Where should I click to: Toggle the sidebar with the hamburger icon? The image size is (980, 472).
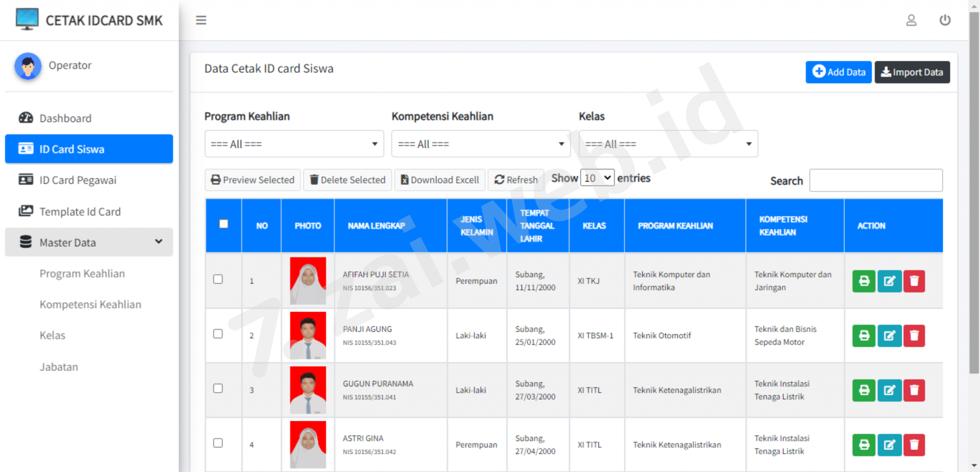[201, 20]
